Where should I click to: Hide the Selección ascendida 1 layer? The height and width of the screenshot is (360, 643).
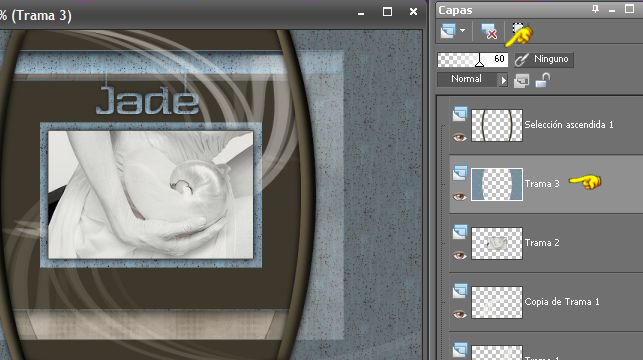pos(460,137)
